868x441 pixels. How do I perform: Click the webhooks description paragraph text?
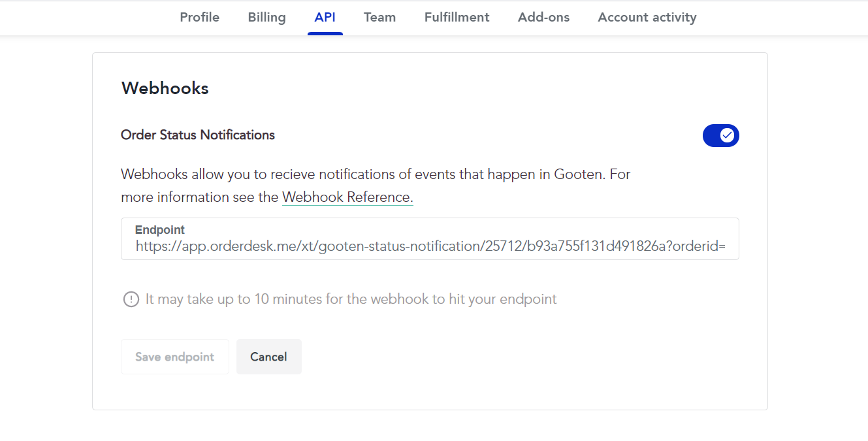point(376,186)
